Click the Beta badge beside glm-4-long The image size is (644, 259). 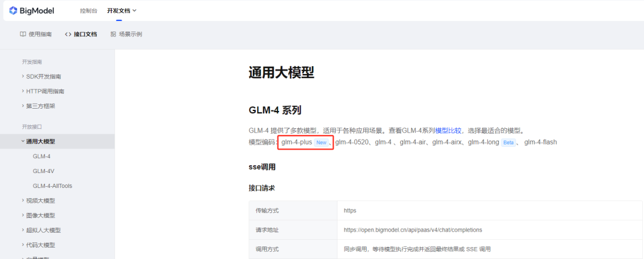tap(509, 143)
